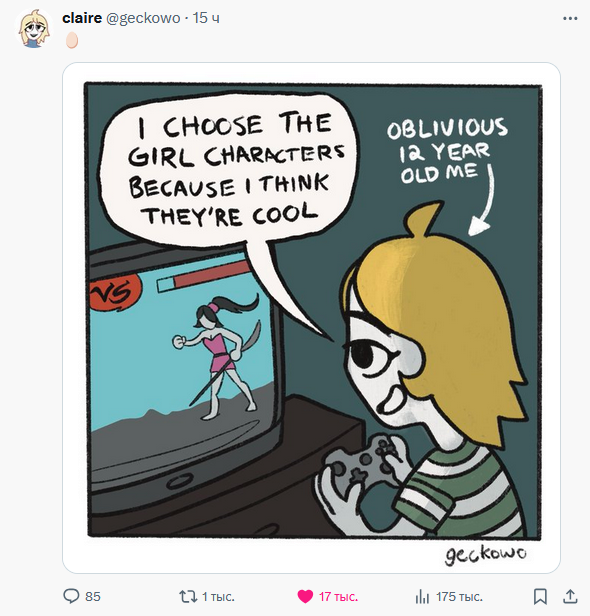Viewport: 590px width, 616px height.
Task: Click the egg emoji in the post text
Action: click(x=72, y=40)
